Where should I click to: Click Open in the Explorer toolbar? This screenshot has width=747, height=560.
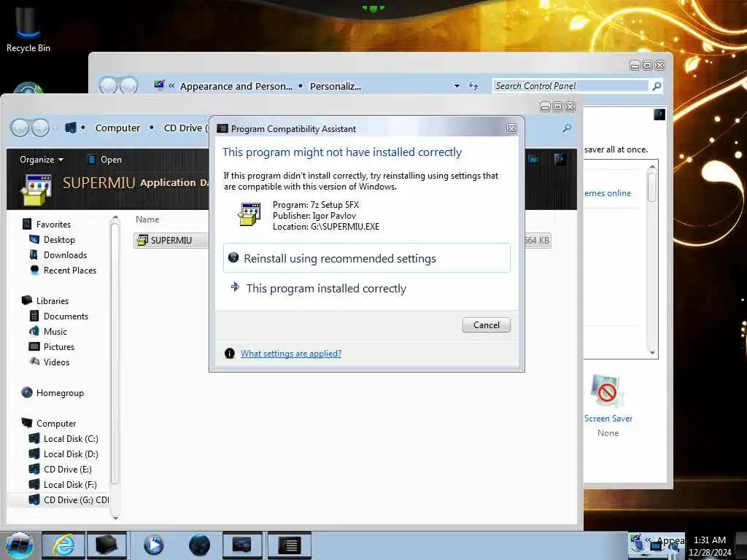(105, 160)
